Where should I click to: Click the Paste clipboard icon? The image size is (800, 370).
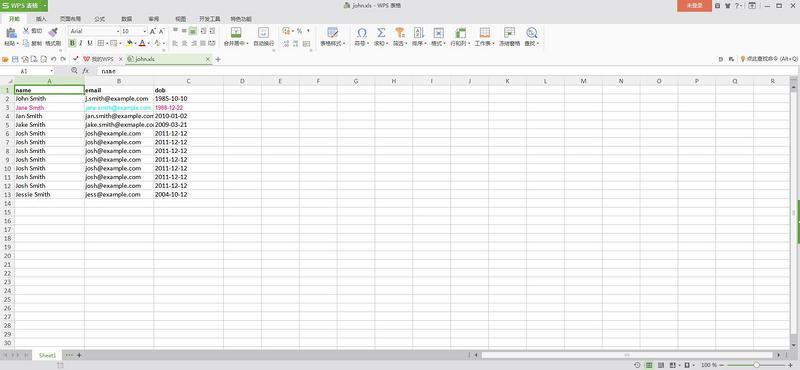pos(11,33)
